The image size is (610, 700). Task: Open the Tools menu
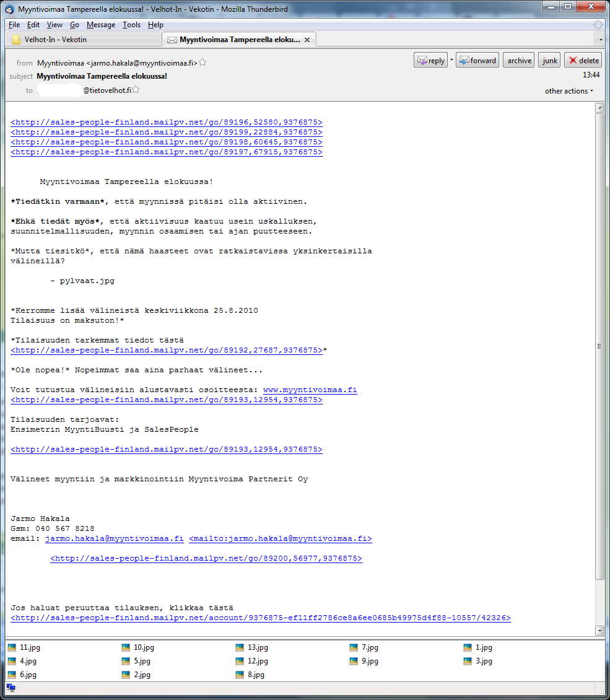(131, 25)
